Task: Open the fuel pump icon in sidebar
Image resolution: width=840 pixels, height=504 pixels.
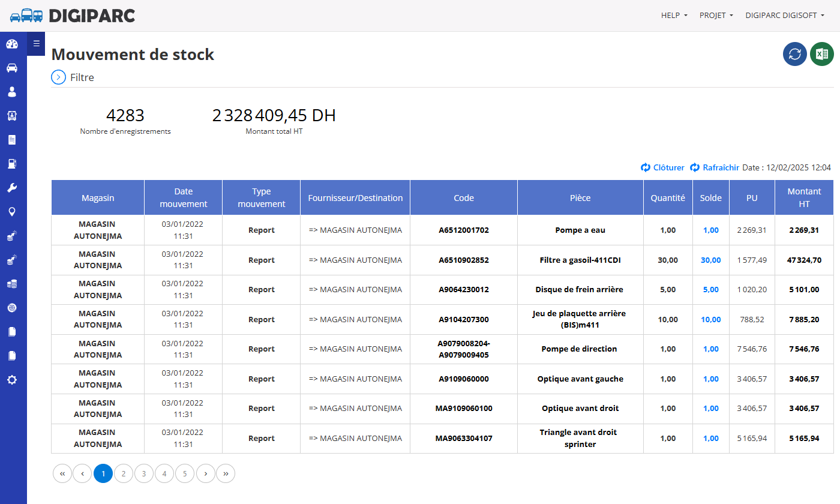Action: pyautogui.click(x=12, y=164)
